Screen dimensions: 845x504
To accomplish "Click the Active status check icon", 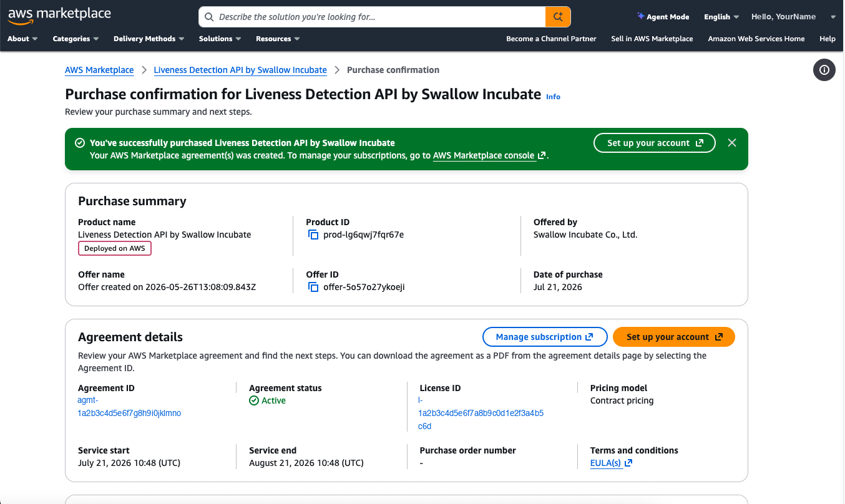I will [x=254, y=400].
